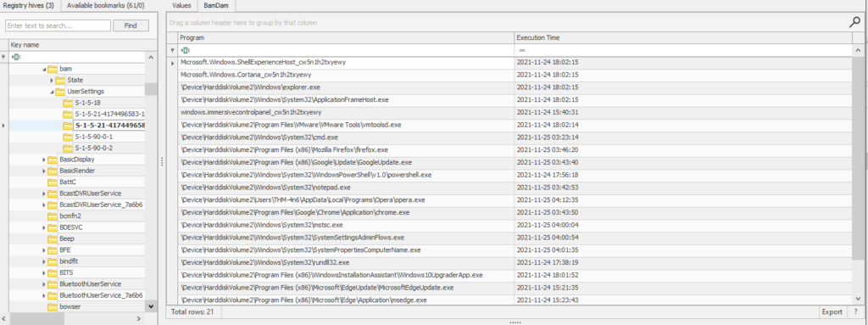Expand the BDESVC tree node
Screen dimensions: 868x325
(x=44, y=227)
